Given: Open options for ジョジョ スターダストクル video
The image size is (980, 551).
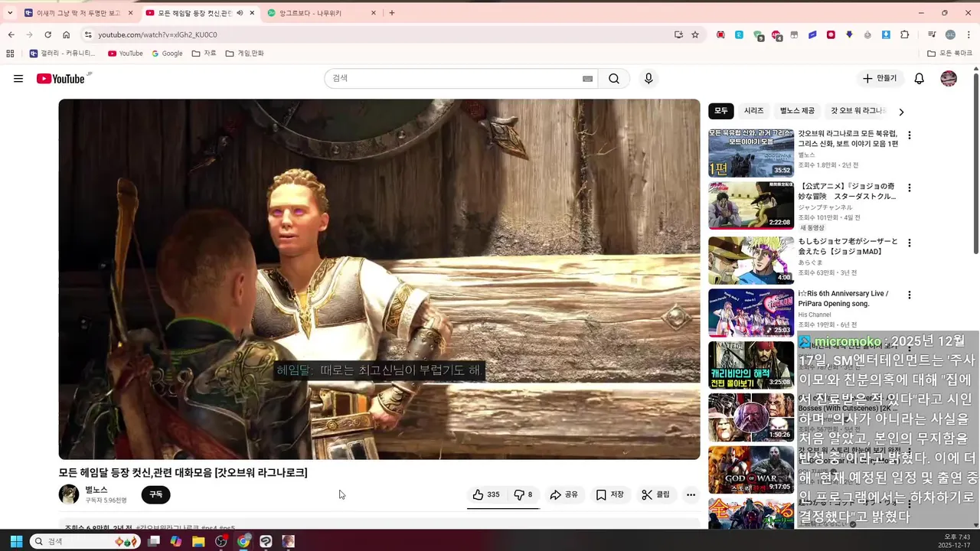Looking at the screenshot, I should (x=910, y=187).
